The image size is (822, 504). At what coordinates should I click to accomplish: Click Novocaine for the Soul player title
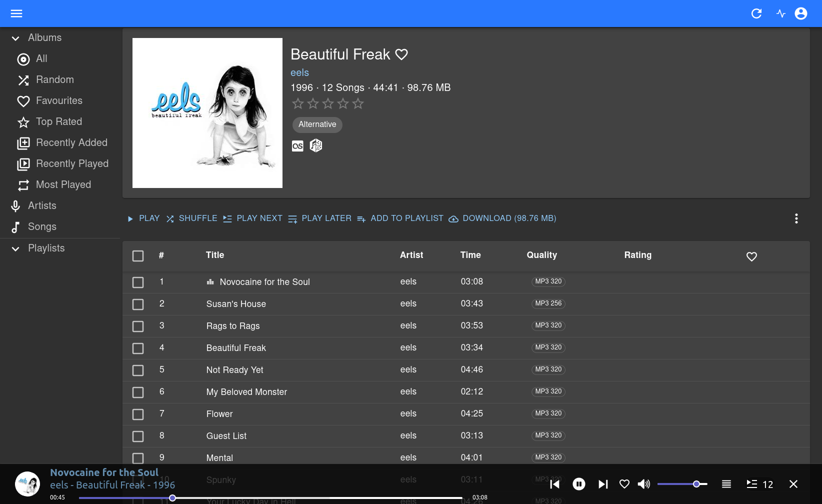click(x=104, y=472)
